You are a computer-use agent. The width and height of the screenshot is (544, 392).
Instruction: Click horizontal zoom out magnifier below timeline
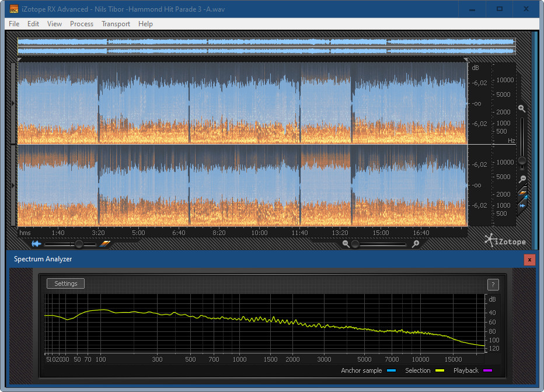point(346,244)
